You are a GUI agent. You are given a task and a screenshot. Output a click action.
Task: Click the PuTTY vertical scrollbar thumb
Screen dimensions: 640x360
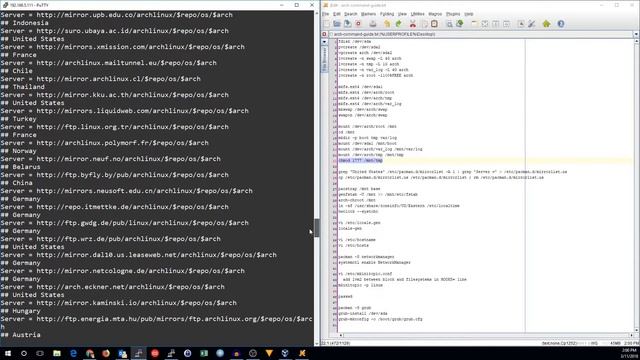pos(316,228)
